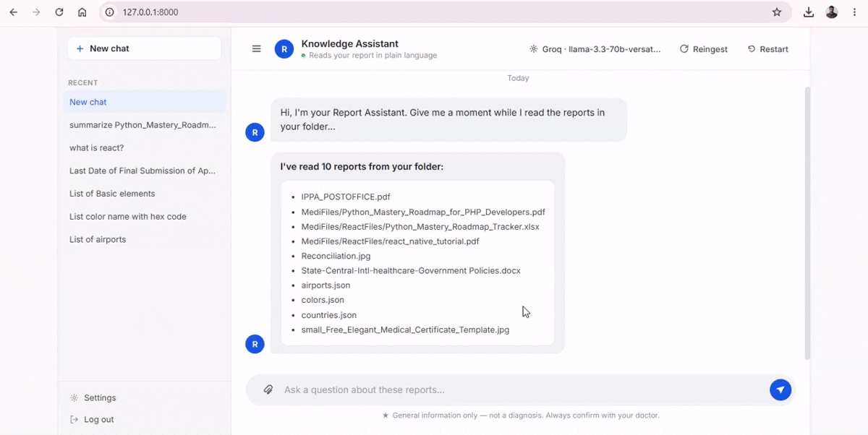Click the RECENT section heading
This screenshot has height=435, width=868.
[82, 82]
